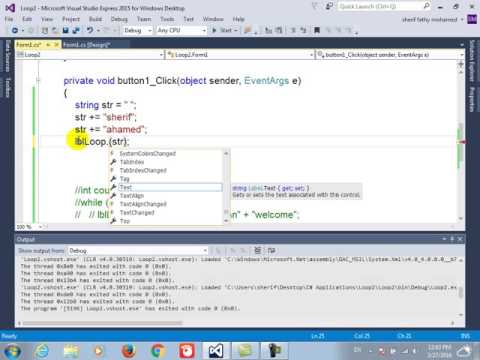Screen dimensions: 480x360
Task: Click the user account avatar icon
Action: point(472,19)
